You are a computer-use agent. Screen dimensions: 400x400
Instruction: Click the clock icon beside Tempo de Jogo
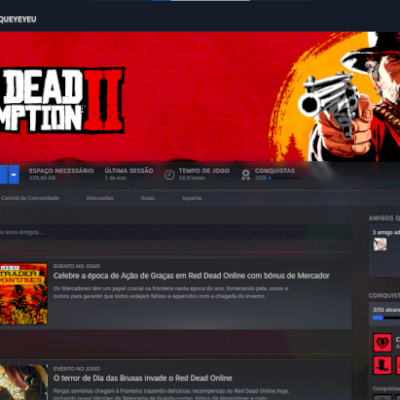click(169, 174)
